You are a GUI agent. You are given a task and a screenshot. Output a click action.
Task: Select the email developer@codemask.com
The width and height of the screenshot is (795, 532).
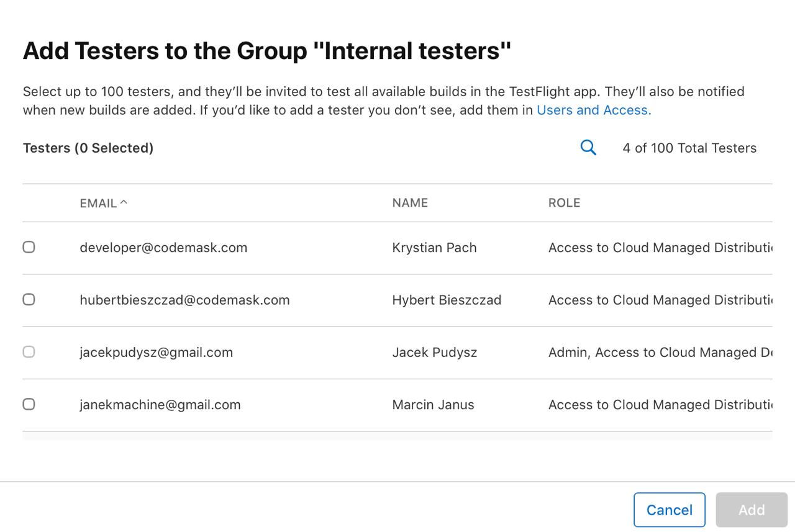[x=163, y=248]
